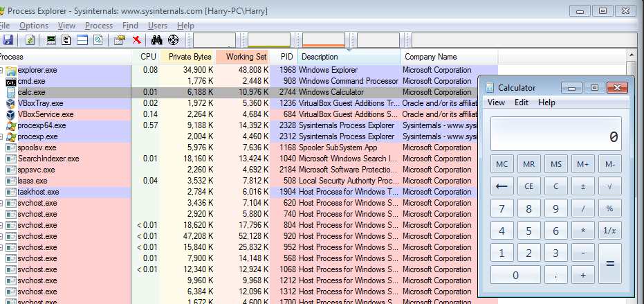Click the orange-bar history graph in toolbar
Screen dimensions: 644x304
tap(323, 40)
